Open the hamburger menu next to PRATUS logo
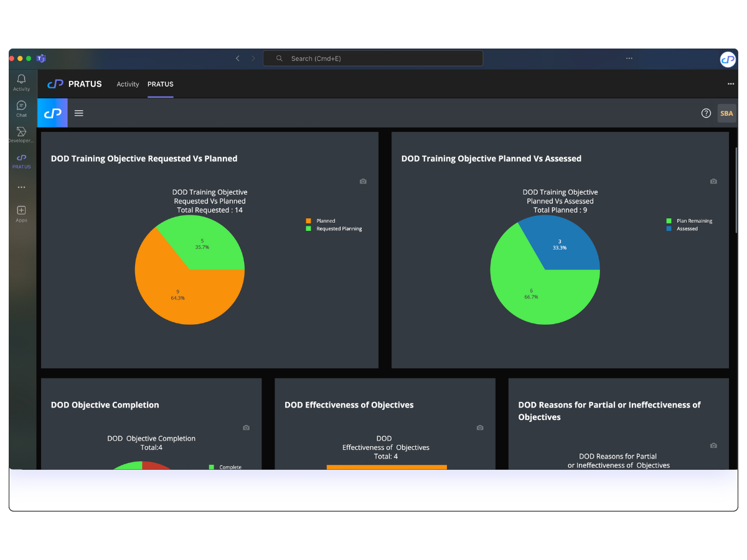Viewport: 747px width, 560px height. coord(78,113)
